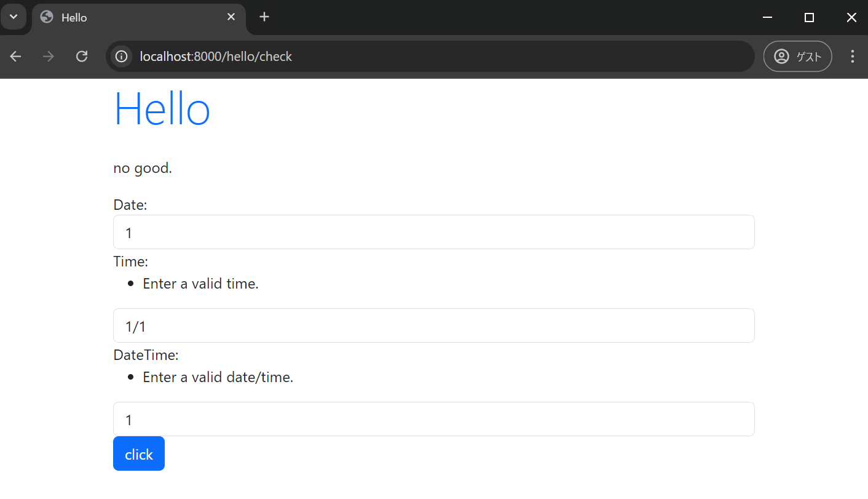The image size is (868, 499).
Task: Navigate back with the browser back arrow
Action: (x=15, y=56)
